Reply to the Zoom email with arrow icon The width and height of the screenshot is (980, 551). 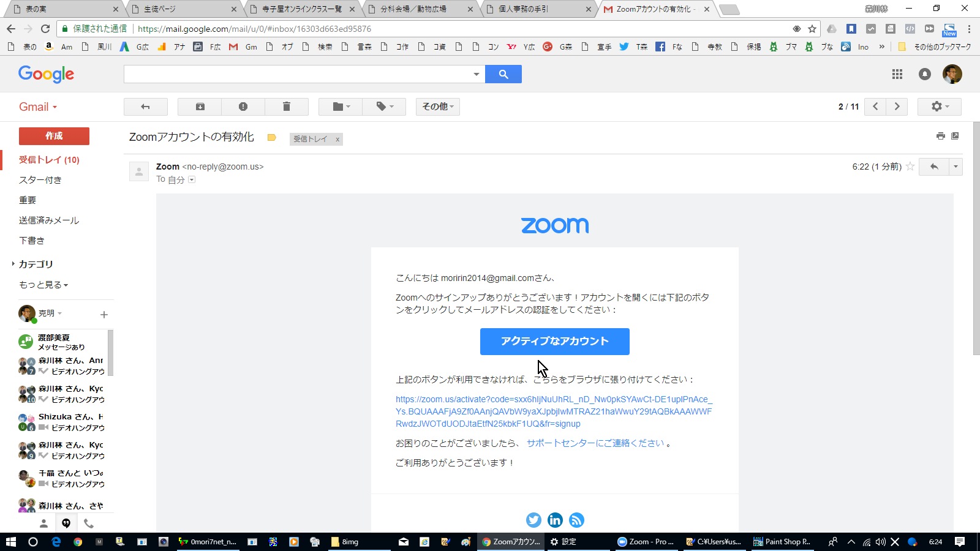[x=934, y=167]
